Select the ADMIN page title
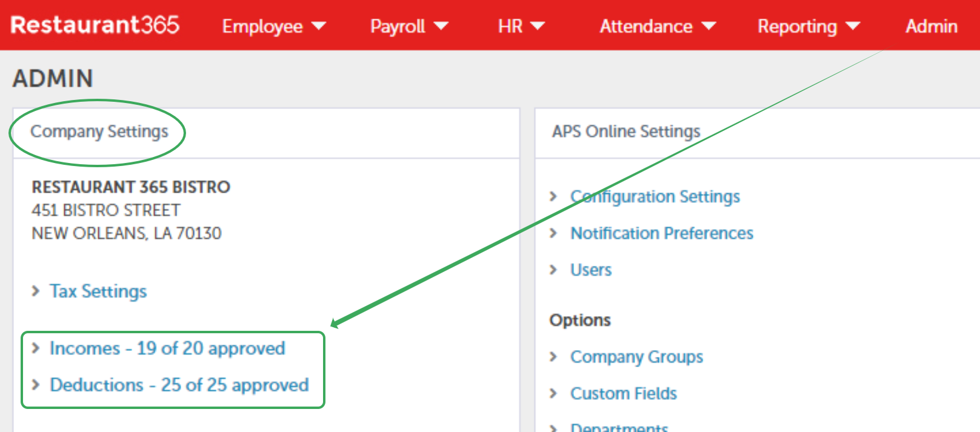 53,79
